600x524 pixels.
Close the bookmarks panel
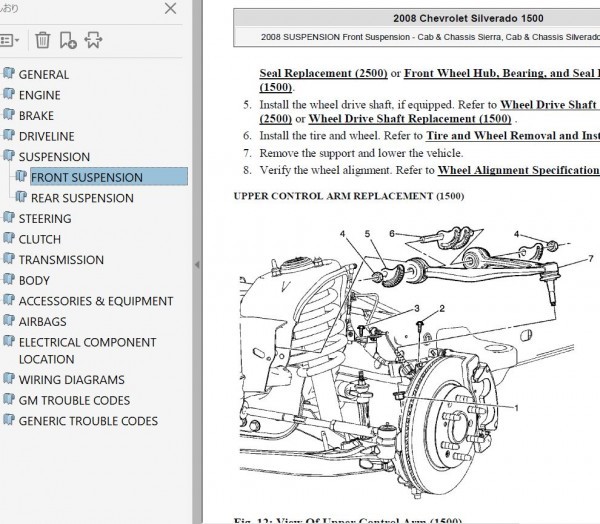point(170,8)
